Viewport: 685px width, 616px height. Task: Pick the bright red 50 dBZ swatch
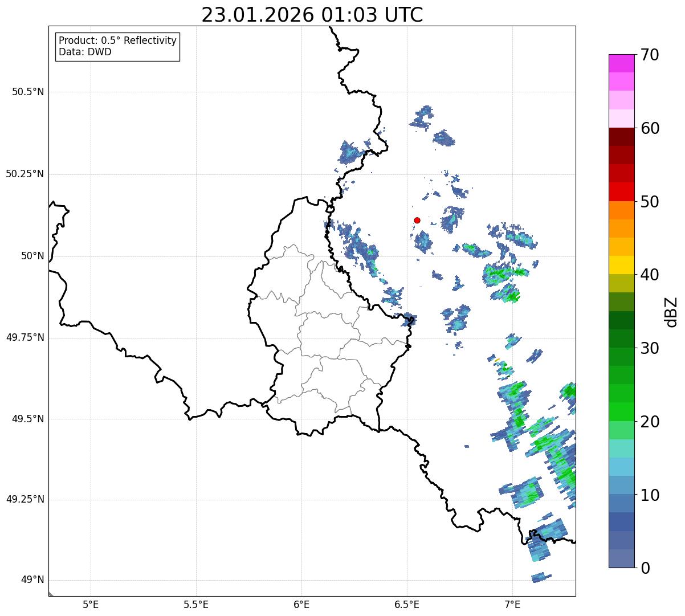click(621, 192)
